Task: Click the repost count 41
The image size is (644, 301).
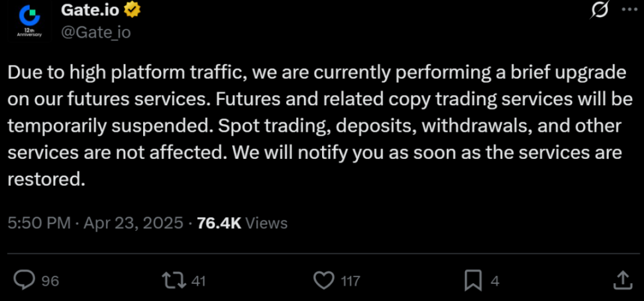Action: (x=199, y=281)
